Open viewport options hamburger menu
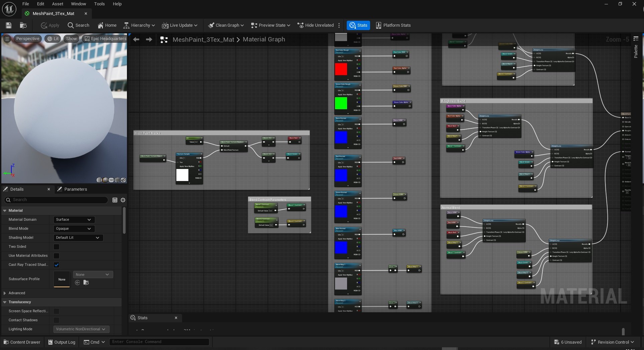The width and height of the screenshot is (644, 350). (7, 39)
